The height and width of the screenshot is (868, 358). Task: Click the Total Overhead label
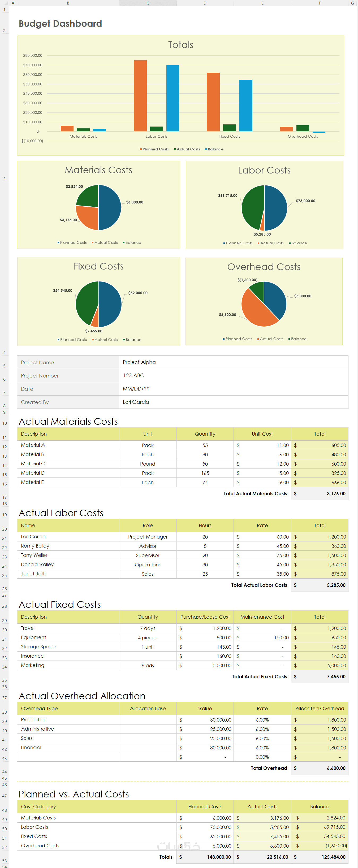pyautogui.click(x=269, y=768)
